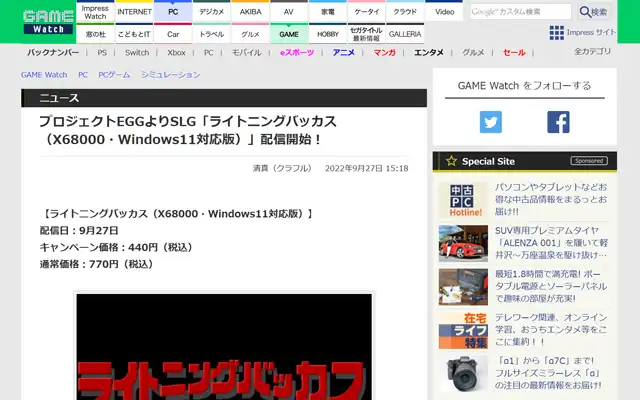Click the GAME Watch breadcrumb link
640x400 pixels.
pyautogui.click(x=44, y=75)
